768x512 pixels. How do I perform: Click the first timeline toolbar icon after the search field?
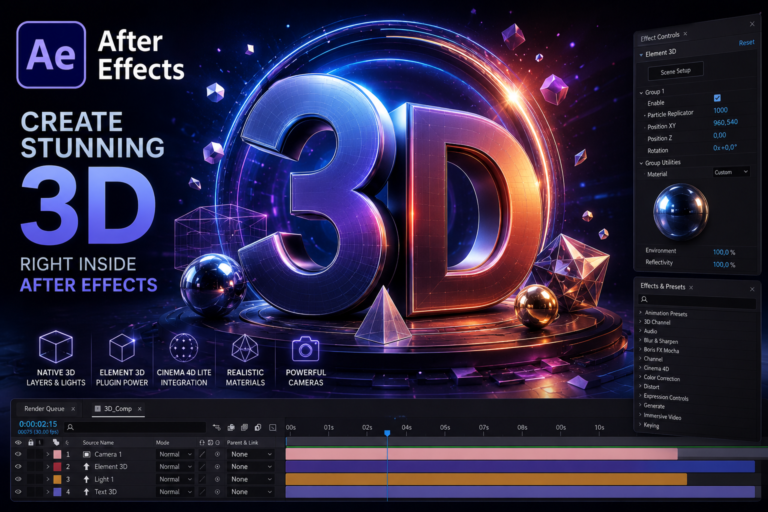(216, 427)
